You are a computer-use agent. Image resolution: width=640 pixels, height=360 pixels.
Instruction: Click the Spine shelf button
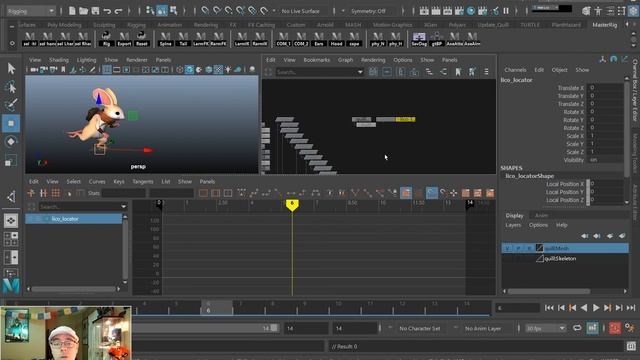tap(165, 39)
